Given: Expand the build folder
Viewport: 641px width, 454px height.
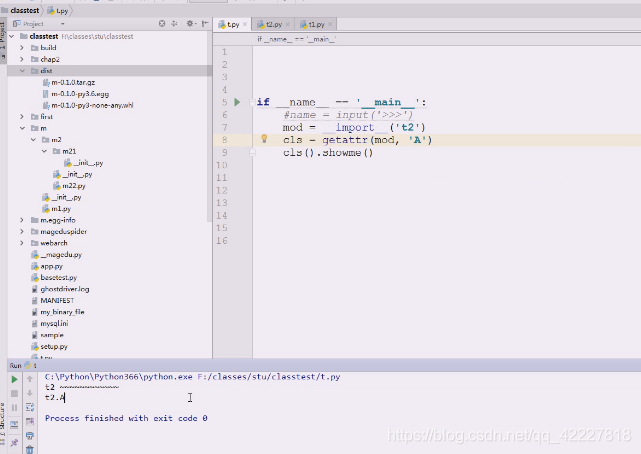Looking at the screenshot, I should [x=22, y=48].
